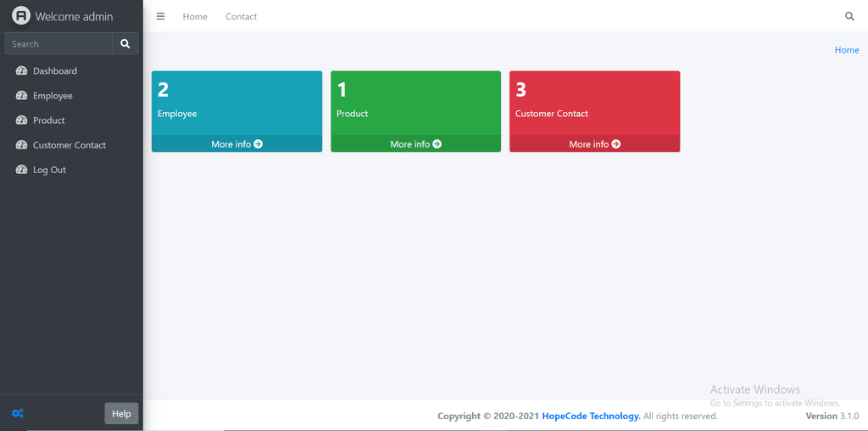Screen dimensions: 868x431
Task: Open Customer Contact in the sidebar
Action: click(x=71, y=145)
